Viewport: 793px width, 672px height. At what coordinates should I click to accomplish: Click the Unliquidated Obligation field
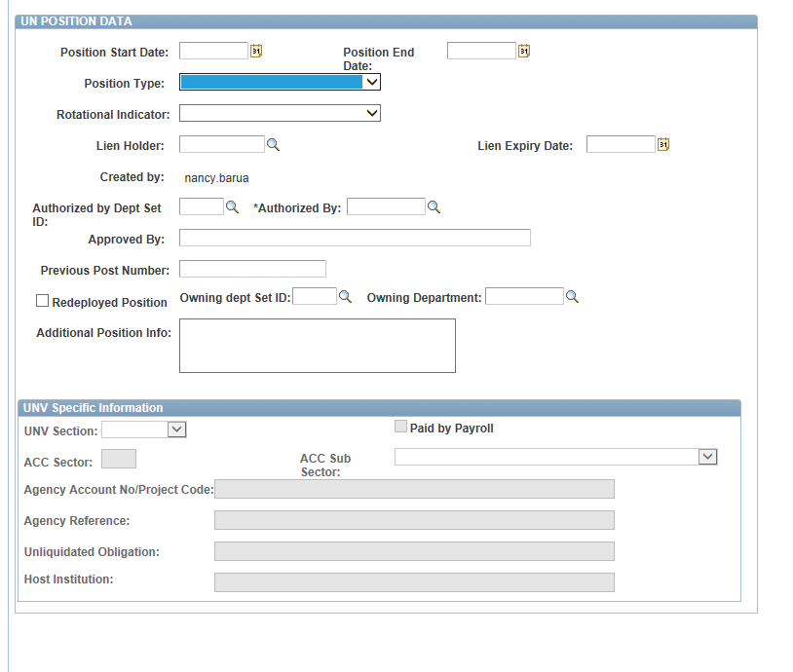click(x=414, y=551)
